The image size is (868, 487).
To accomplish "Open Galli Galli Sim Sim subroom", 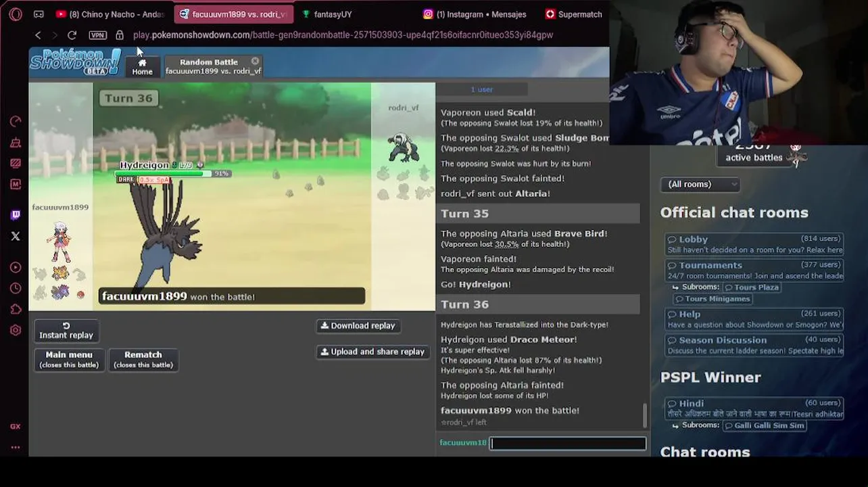I will pos(765,425).
